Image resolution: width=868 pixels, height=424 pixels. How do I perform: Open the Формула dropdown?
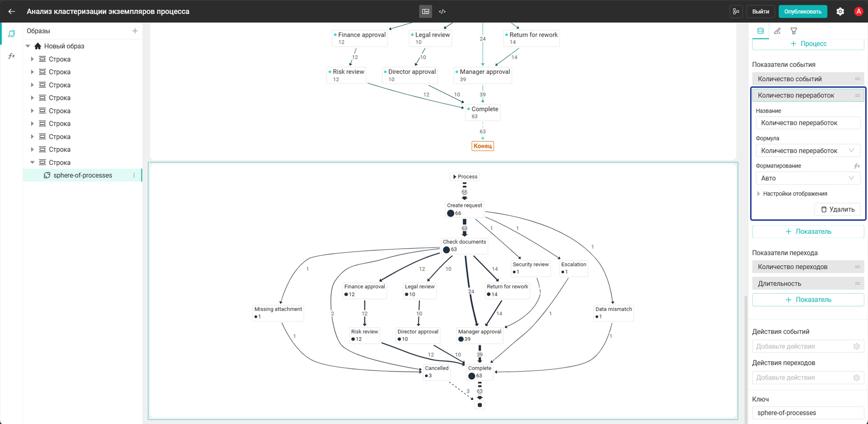point(808,151)
